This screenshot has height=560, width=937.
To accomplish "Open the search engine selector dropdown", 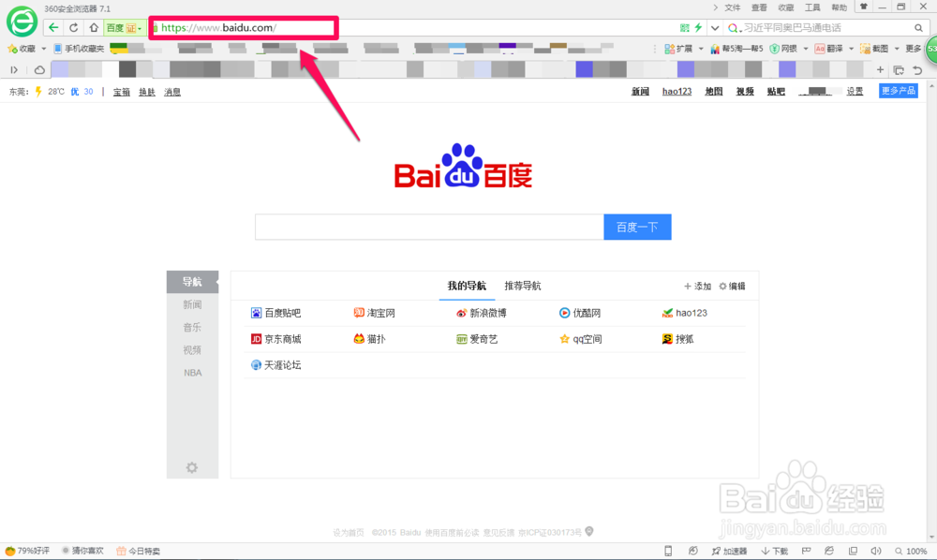I will 735,28.
